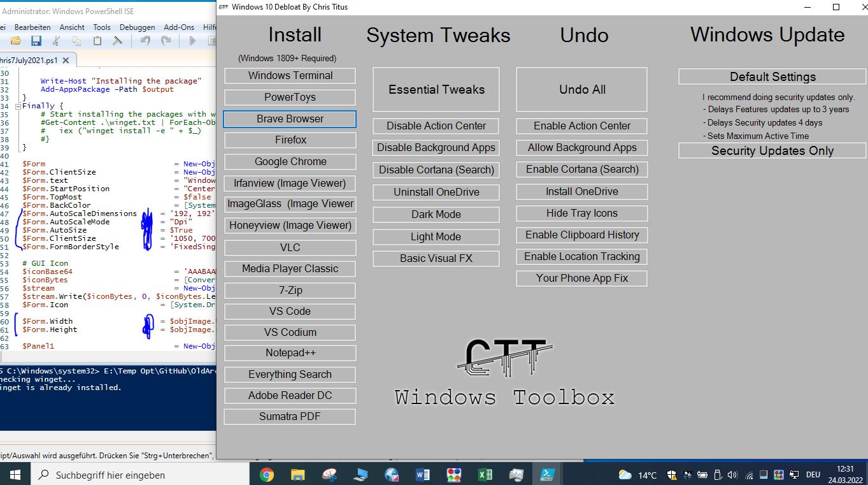Install Irfanview image viewer
Screen dimensions: 868x485
click(x=290, y=184)
